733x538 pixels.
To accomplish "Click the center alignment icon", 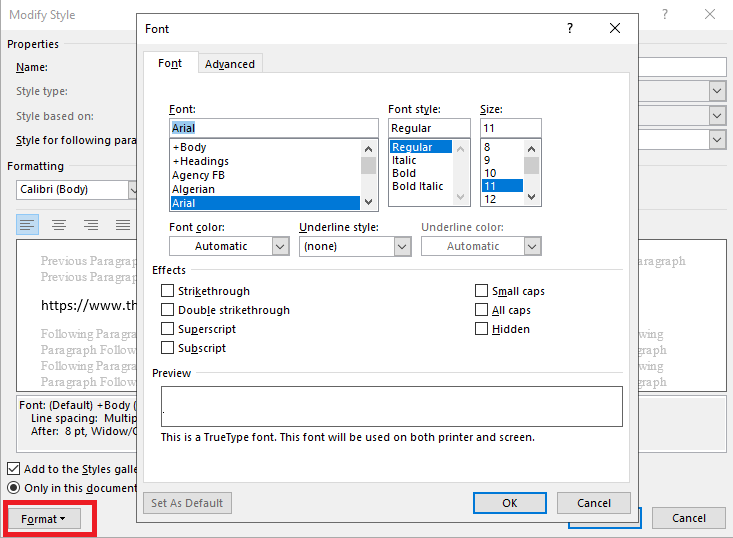I will coord(59,225).
